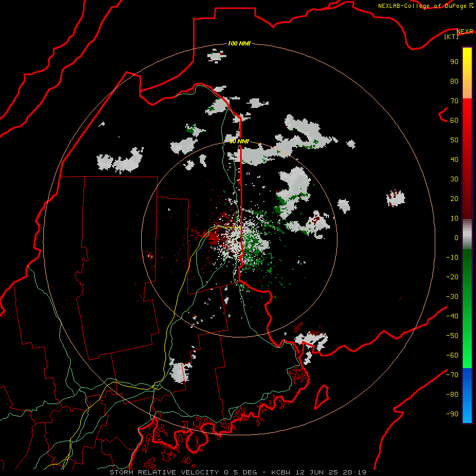Click the -30 value on the scale
This screenshot has height=476, width=476.
tap(452, 297)
